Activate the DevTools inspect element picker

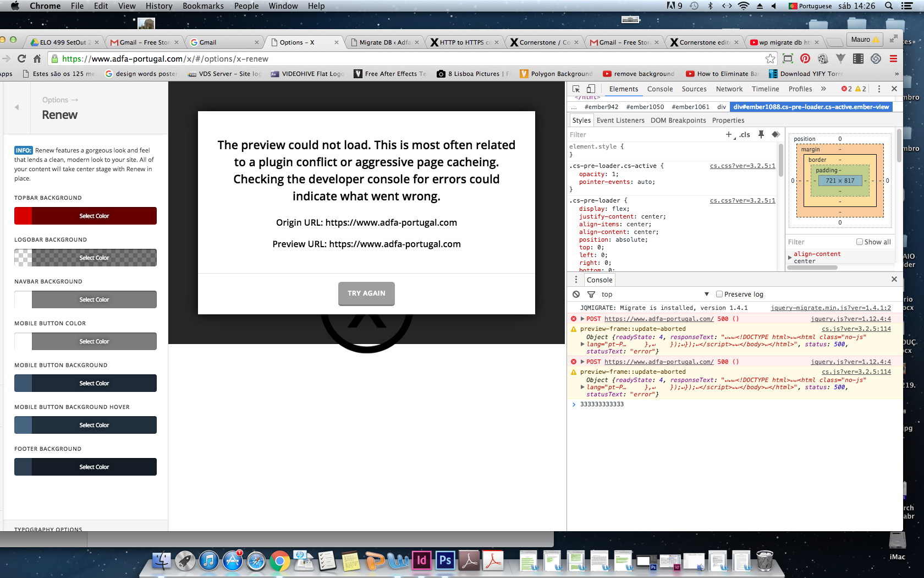tap(576, 89)
